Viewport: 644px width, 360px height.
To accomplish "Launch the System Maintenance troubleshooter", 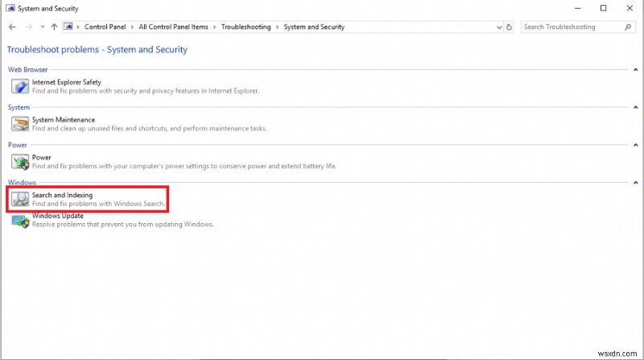I will 64,119.
